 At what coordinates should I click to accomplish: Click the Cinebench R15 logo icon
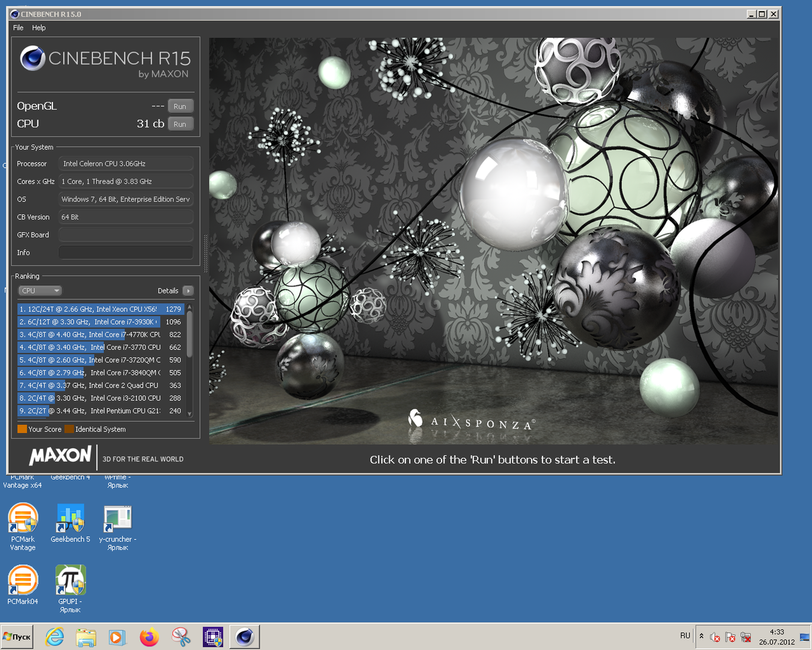click(32, 58)
